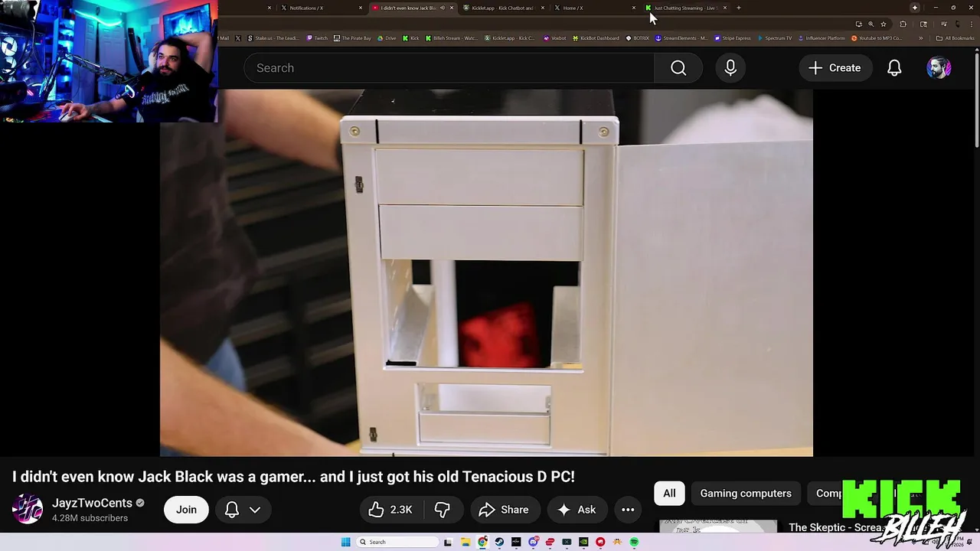The image size is (980, 551).
Task: Close the Notifications / X tab
Action: coord(361,8)
